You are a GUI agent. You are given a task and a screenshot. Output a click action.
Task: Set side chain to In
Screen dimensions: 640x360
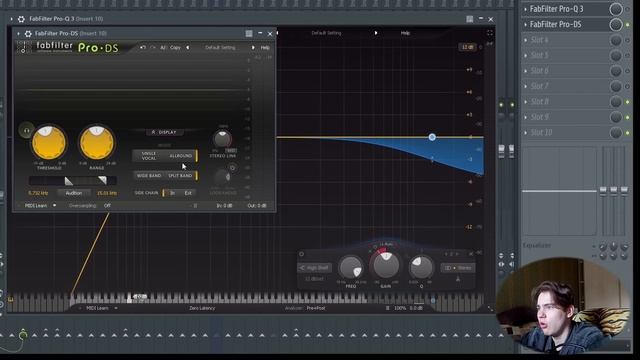click(x=173, y=193)
